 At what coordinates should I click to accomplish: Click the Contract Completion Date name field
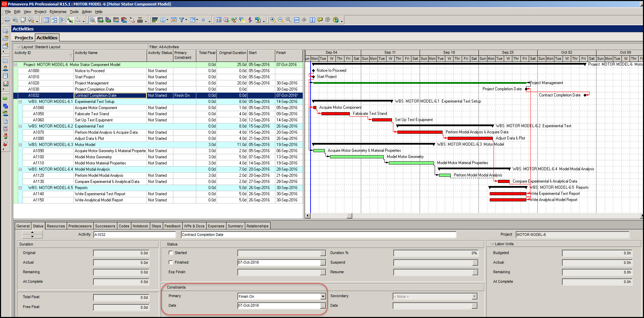point(318,235)
